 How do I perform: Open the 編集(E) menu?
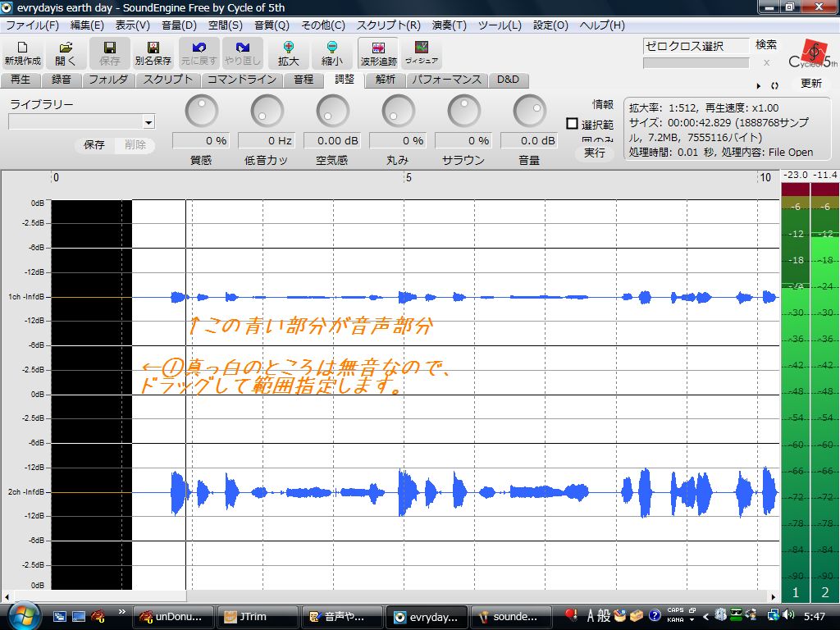(87, 25)
